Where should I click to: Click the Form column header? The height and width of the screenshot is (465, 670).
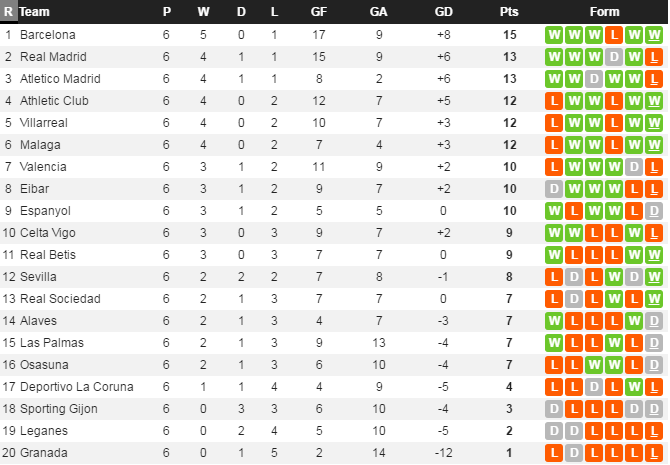click(604, 12)
